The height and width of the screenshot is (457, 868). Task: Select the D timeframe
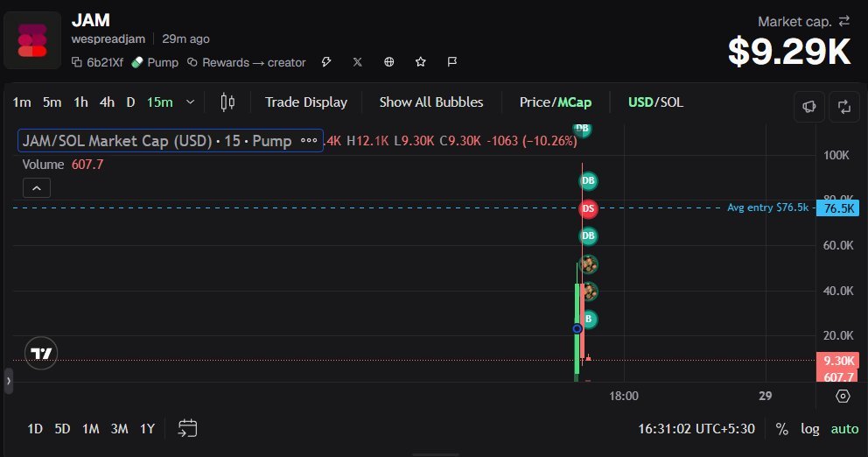(130, 102)
